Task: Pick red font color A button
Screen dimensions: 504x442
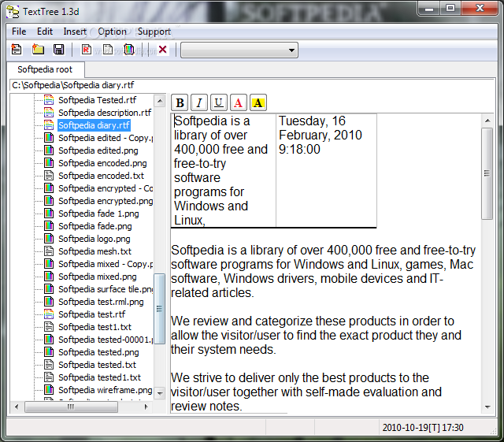Action: (238, 103)
